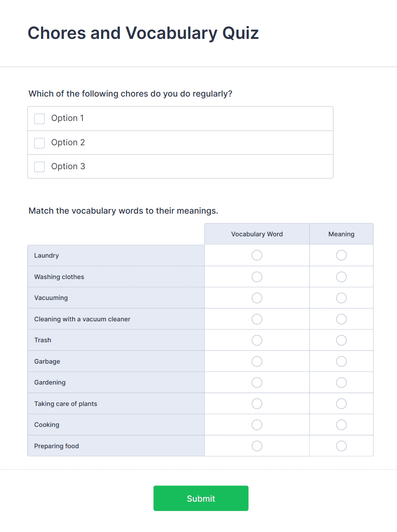Choose Vocabulary Word for Cooking row
Image resolution: width=397 pixels, height=532 pixels.
point(257,425)
